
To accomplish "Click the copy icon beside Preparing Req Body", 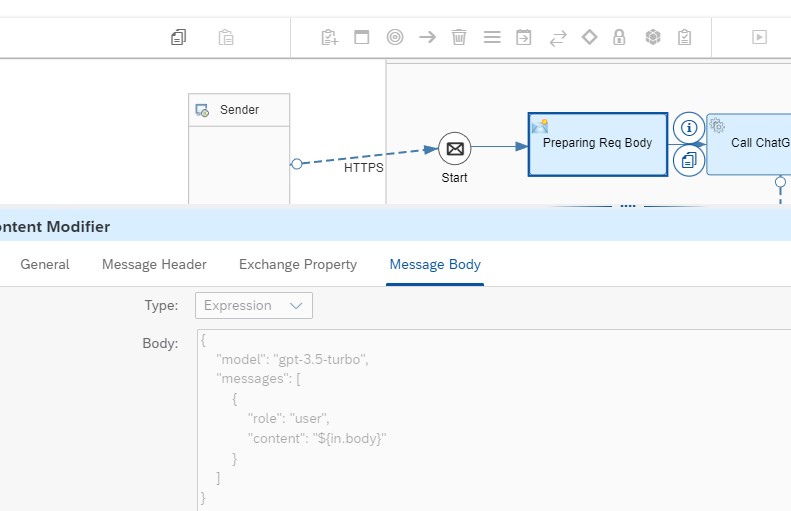I will (x=688, y=160).
